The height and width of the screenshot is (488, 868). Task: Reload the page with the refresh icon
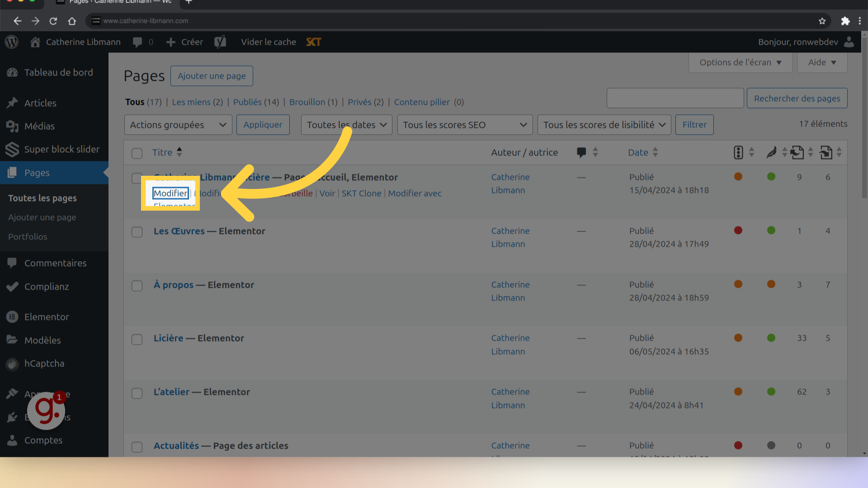point(53,21)
